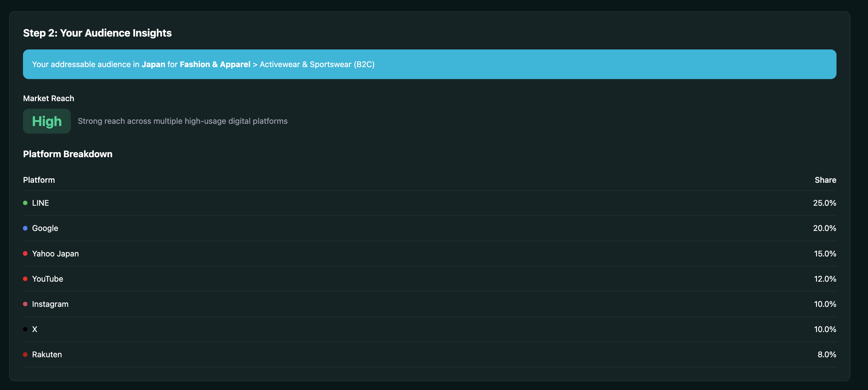Expand the Market Reach section
868x390 pixels.
tap(49, 98)
